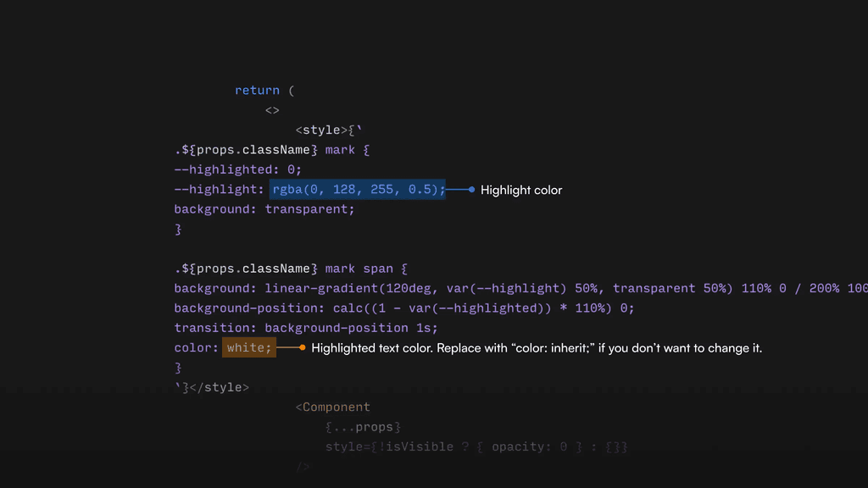Click the transition background-position 1s line
Viewport: 868px width, 488px height.
305,327
